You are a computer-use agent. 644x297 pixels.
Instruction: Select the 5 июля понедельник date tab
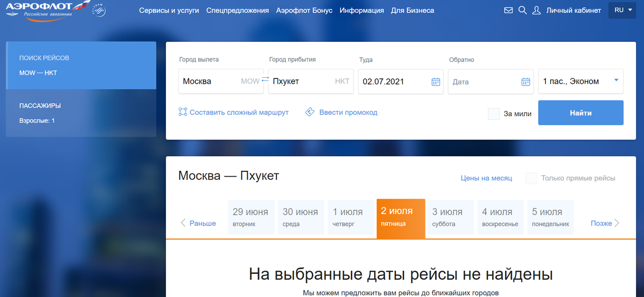click(551, 217)
